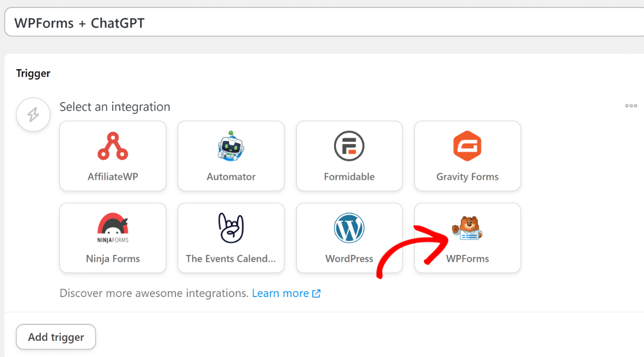
Task: Click the lightning bolt trigger icon
Action: coord(33,115)
